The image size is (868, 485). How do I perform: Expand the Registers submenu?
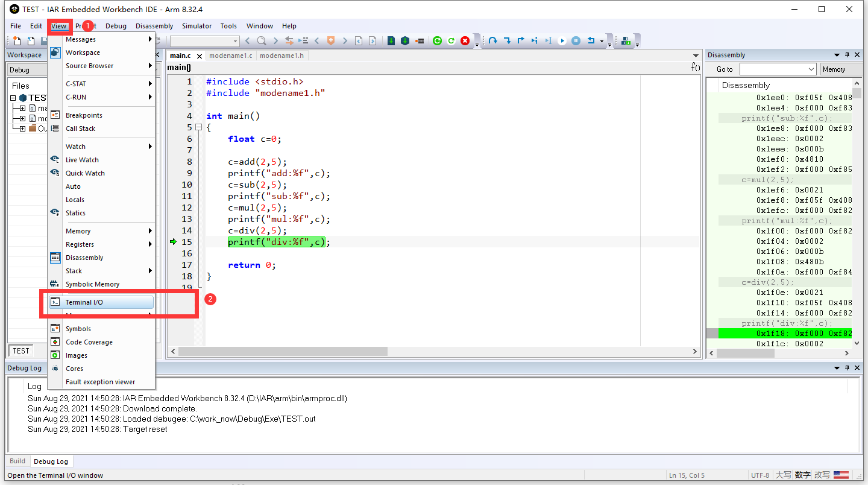pyautogui.click(x=101, y=244)
